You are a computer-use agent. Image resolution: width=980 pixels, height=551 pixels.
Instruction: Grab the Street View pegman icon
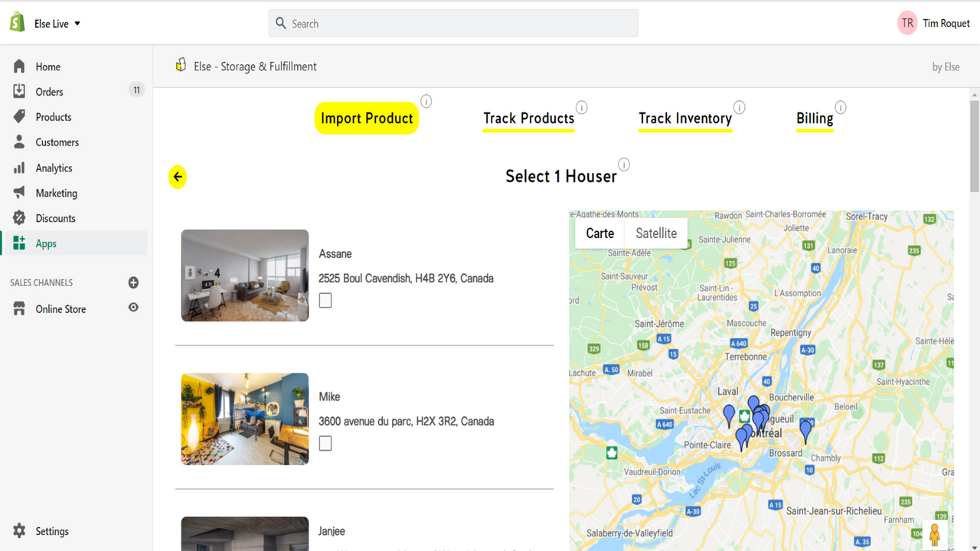936,533
